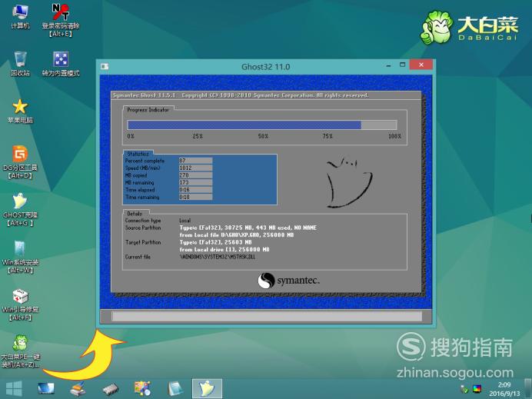Click the monitor icon in the taskbar
Viewport: 532px width, 399px height.
pos(46,388)
